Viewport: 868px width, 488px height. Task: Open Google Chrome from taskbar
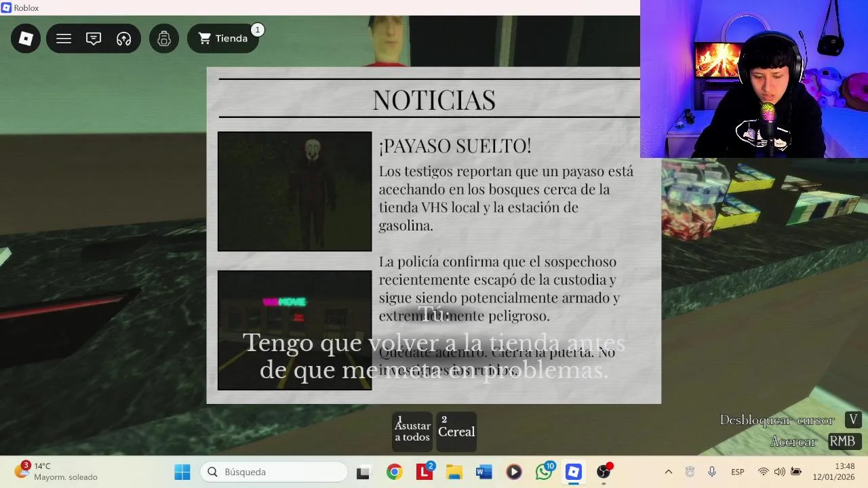pyautogui.click(x=394, y=472)
